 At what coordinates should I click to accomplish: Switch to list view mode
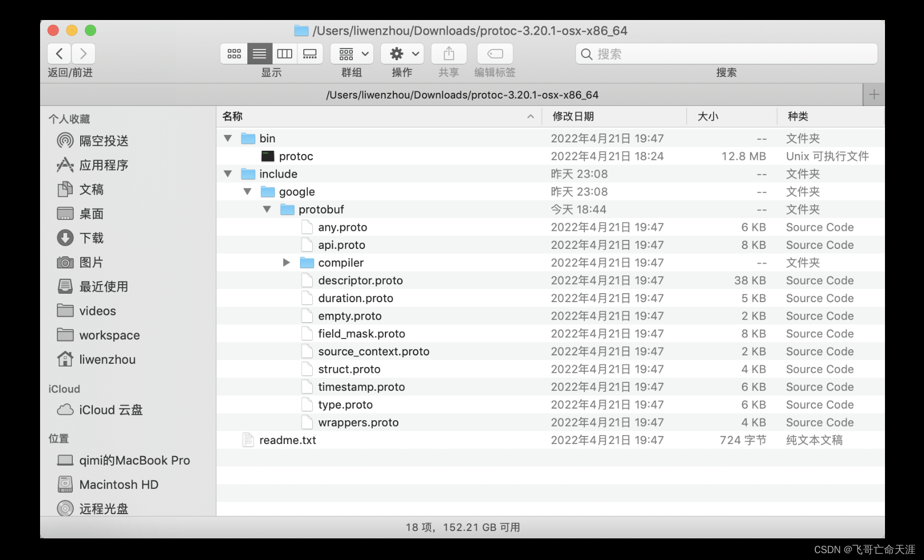click(259, 54)
